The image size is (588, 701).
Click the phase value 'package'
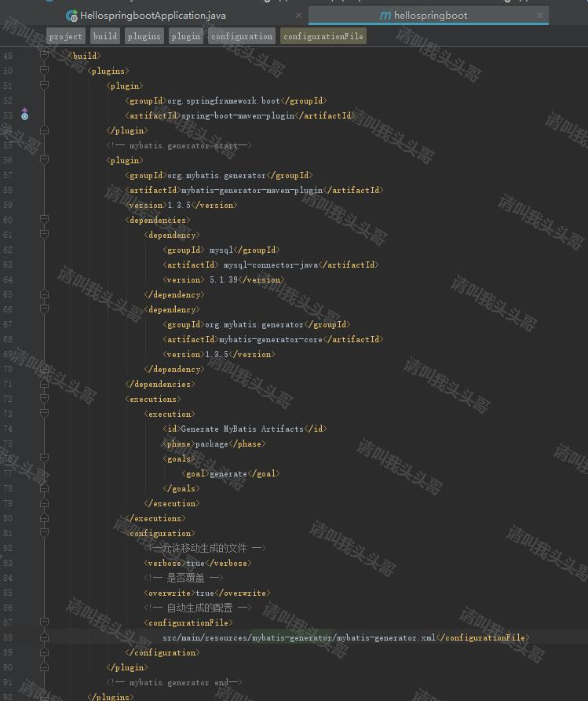[x=211, y=444]
